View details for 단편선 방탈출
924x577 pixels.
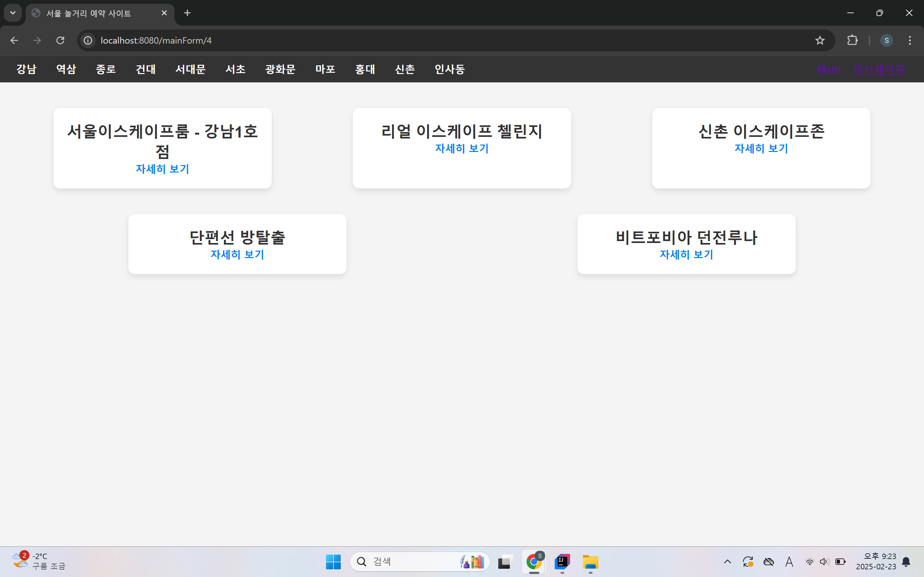point(237,255)
